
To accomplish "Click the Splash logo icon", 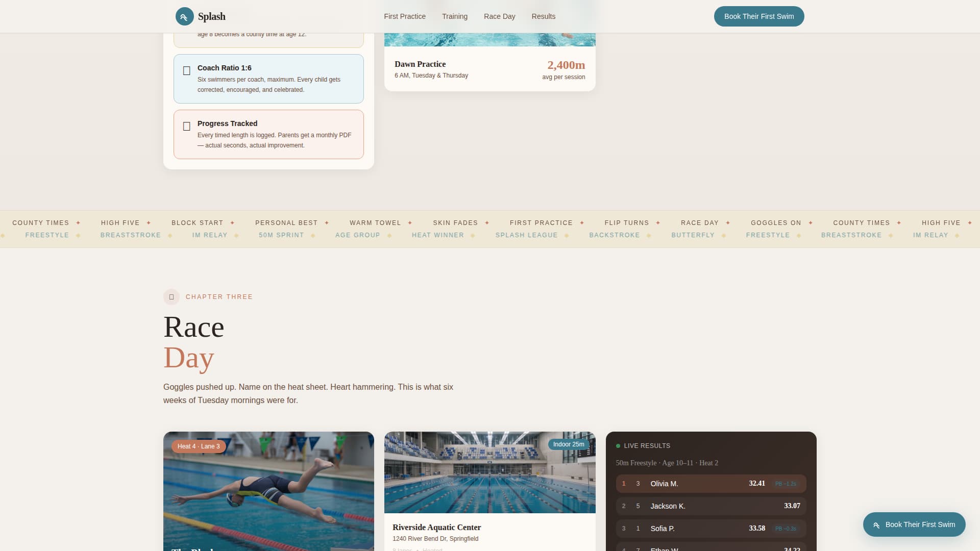I will (184, 16).
